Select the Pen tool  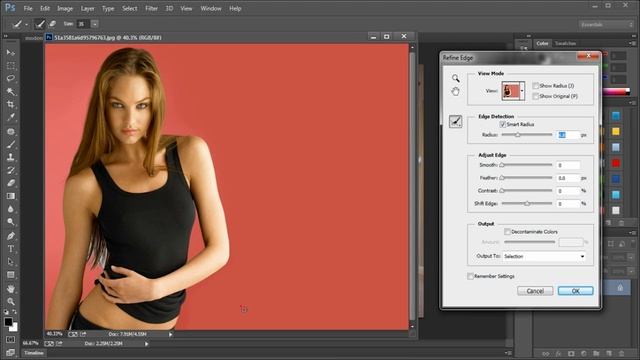pos(11,236)
